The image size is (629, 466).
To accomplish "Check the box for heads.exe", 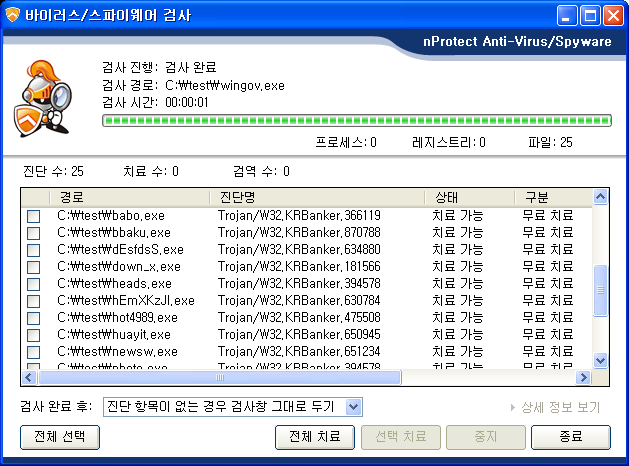I will 34,284.
